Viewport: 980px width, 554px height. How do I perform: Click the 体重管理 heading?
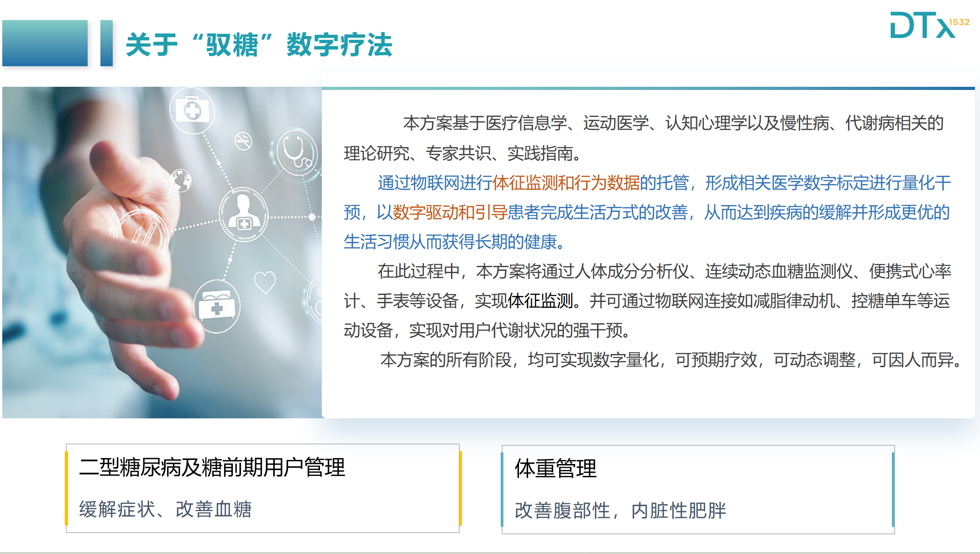click(556, 469)
